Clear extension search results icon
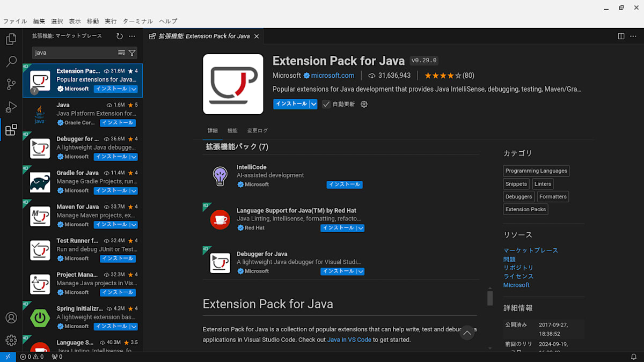This screenshot has height=362, width=644. [121, 53]
